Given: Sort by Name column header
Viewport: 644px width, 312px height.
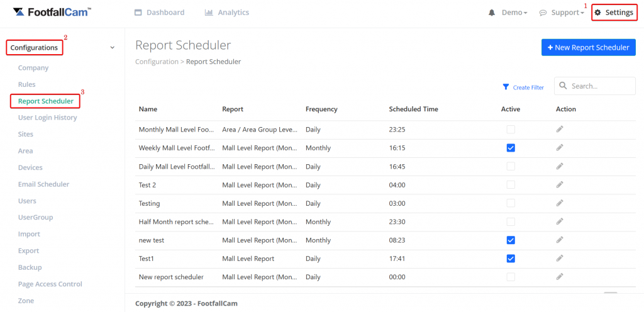Looking at the screenshot, I should [148, 109].
